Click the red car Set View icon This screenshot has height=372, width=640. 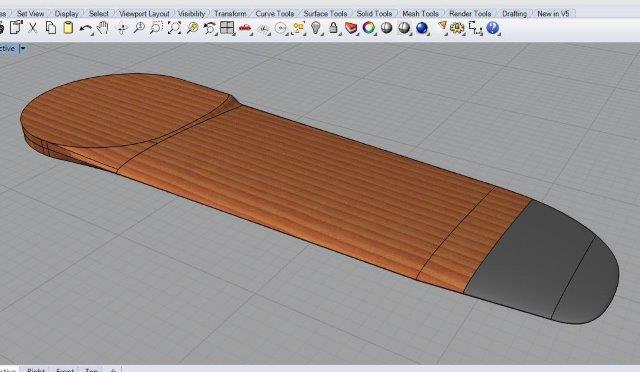click(244, 28)
